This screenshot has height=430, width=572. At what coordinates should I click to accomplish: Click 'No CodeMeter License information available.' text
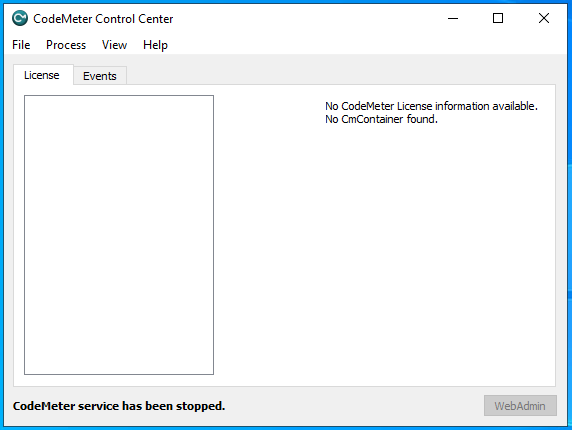(432, 106)
